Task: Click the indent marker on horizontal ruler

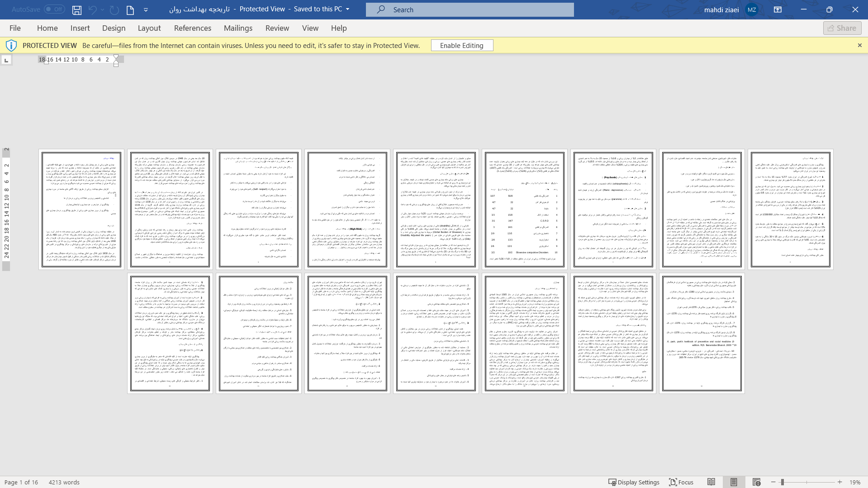Action: [x=116, y=60]
